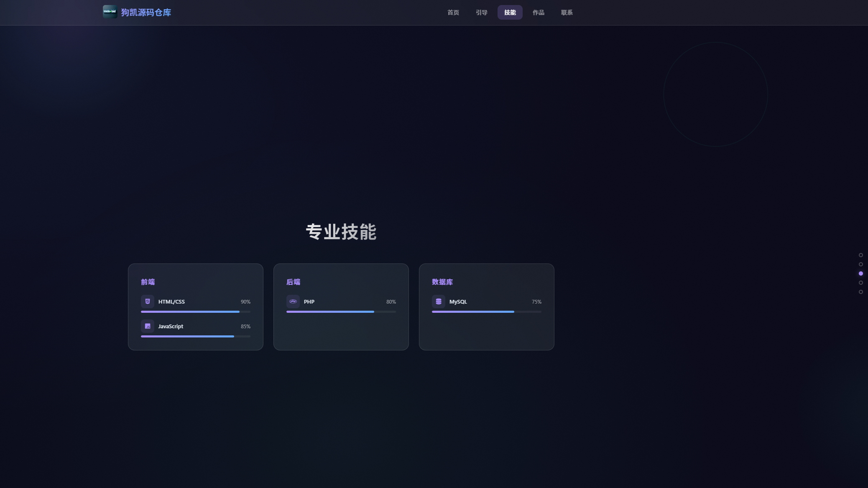Click the MySQL database icon
This screenshot has height=488, width=868.
pyautogui.click(x=439, y=301)
